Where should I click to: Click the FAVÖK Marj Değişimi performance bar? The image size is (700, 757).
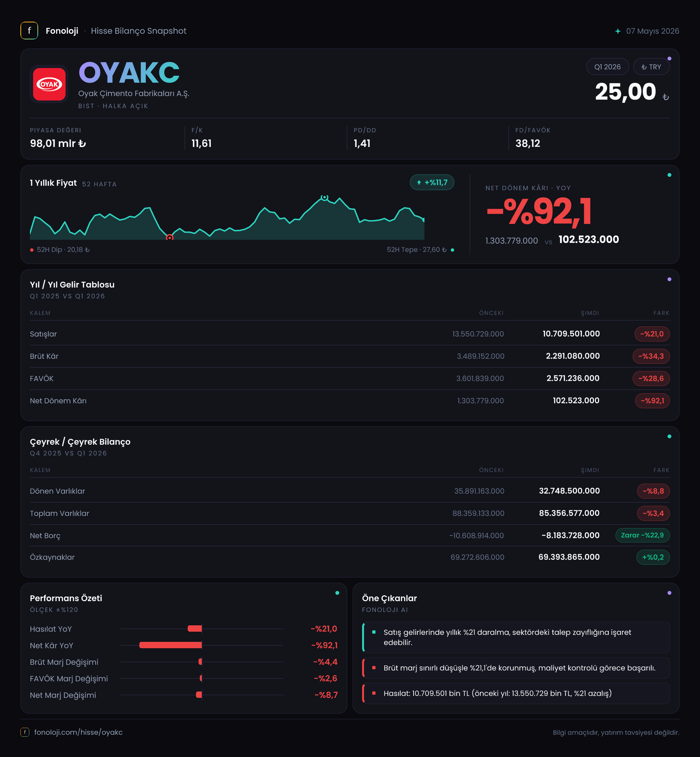click(x=201, y=678)
